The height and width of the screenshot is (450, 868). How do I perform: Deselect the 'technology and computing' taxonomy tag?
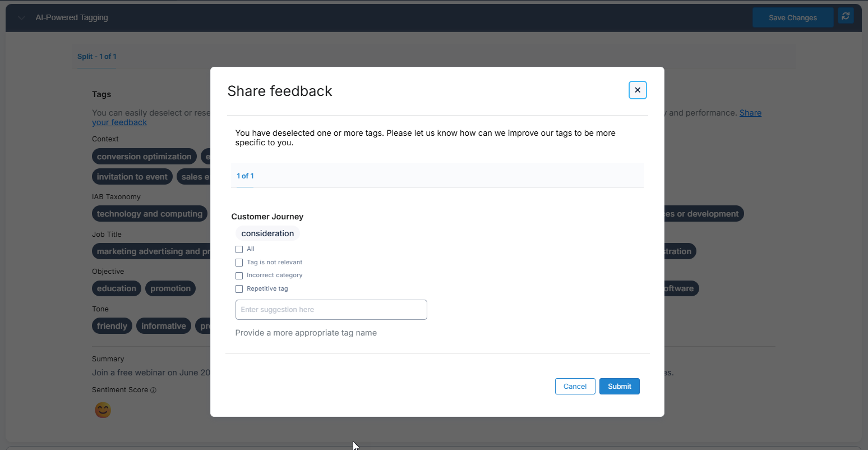click(x=149, y=214)
